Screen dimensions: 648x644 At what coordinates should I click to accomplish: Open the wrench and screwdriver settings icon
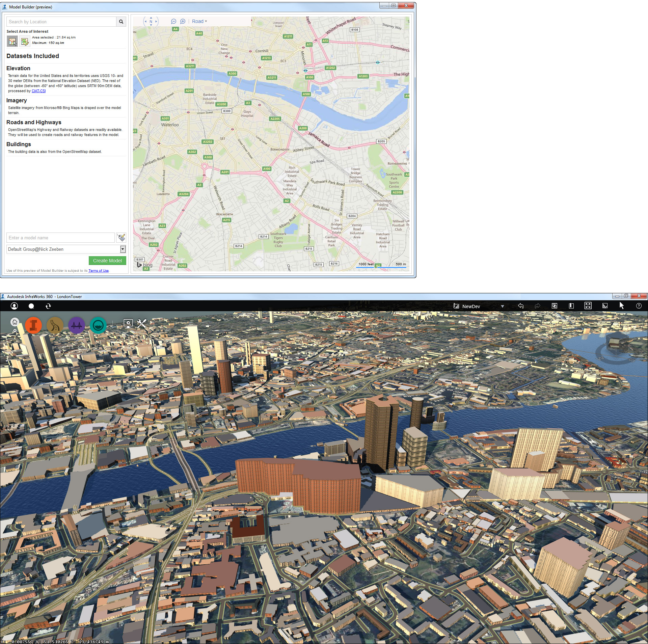click(142, 324)
